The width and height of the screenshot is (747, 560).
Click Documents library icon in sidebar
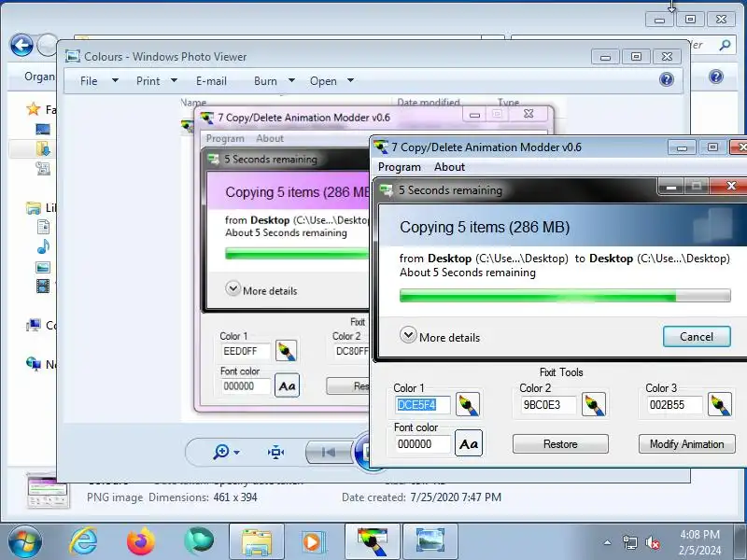tap(43, 227)
